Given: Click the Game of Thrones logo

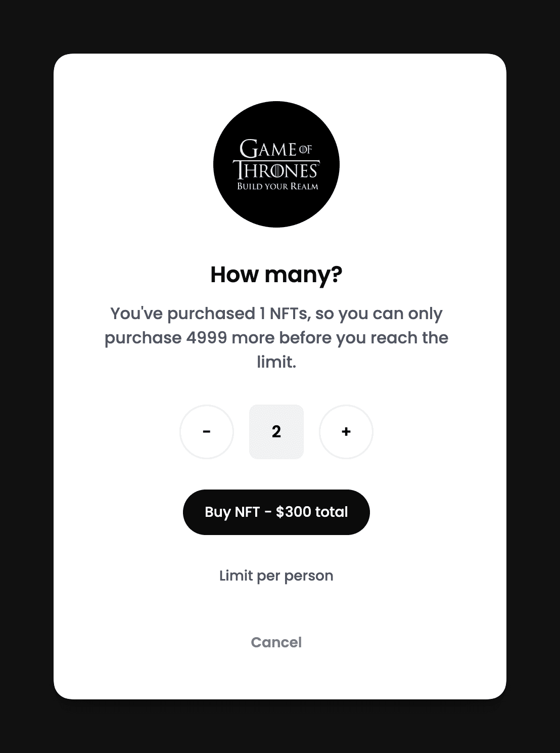Looking at the screenshot, I should click(x=276, y=164).
